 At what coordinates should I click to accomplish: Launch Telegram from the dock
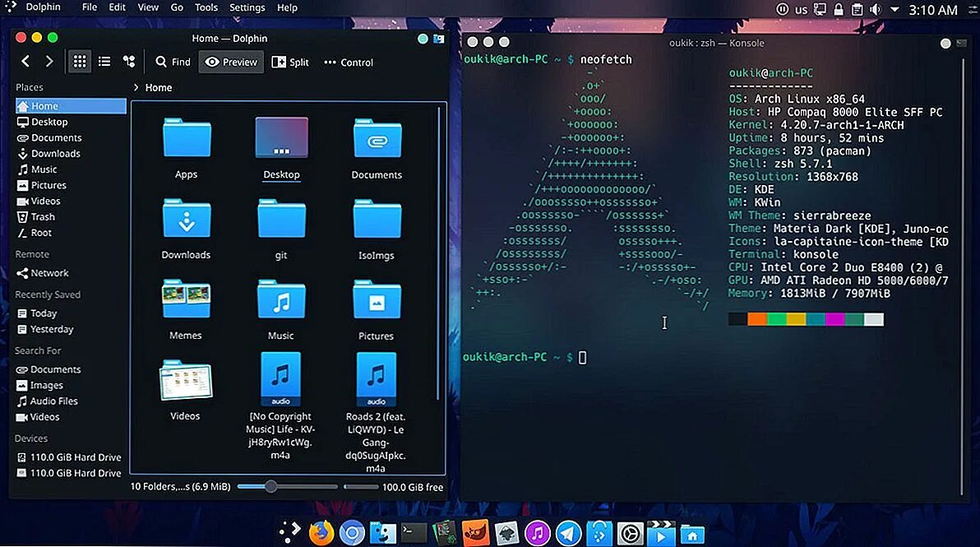pyautogui.click(x=568, y=533)
